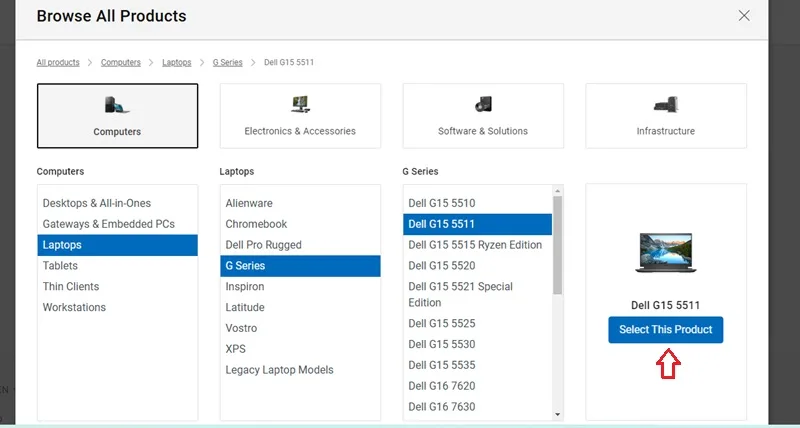The height and width of the screenshot is (428, 800).
Task: Select the Electronics & Accessories category card
Action: tap(300, 116)
